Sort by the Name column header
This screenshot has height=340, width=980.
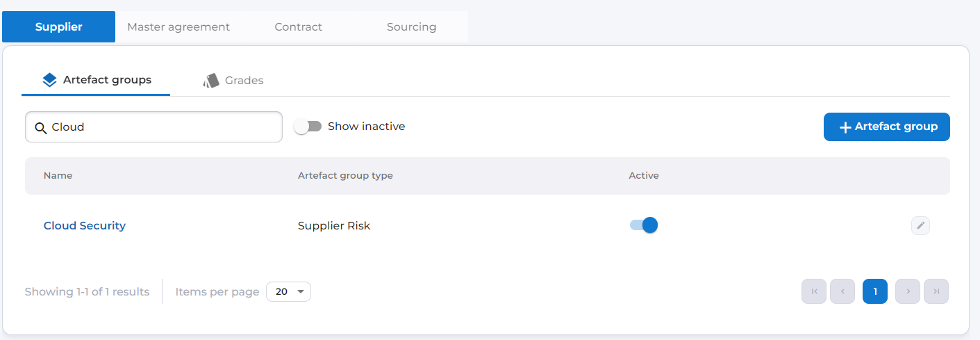pos(58,175)
